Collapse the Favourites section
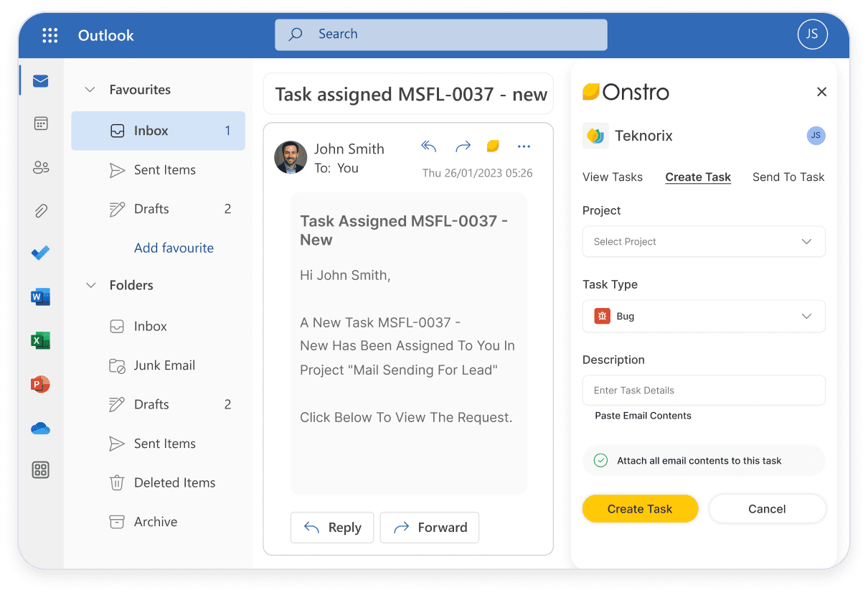 tap(90, 90)
